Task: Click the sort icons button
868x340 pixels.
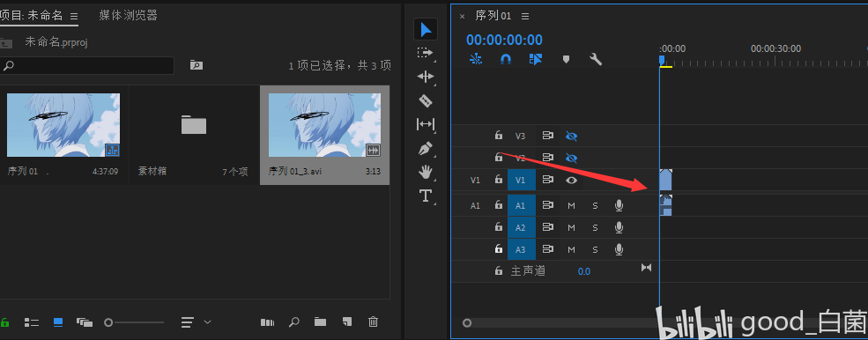Action: [188, 322]
